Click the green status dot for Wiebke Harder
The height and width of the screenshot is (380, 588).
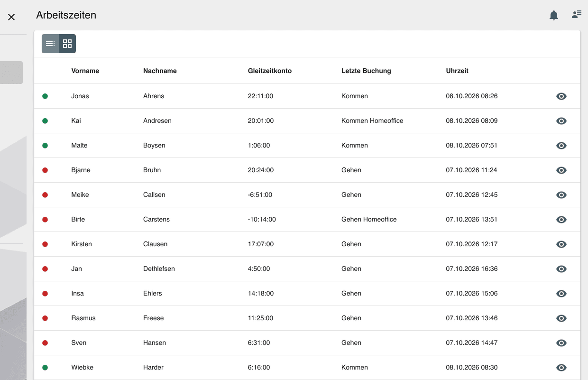point(45,367)
